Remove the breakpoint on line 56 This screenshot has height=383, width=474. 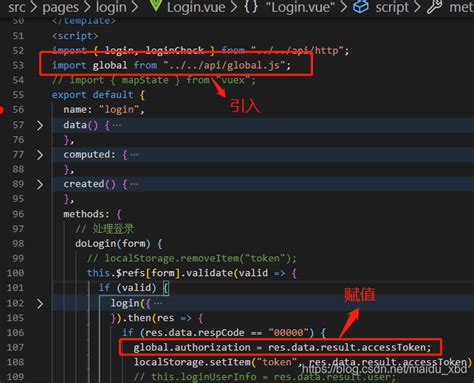coord(1,110)
